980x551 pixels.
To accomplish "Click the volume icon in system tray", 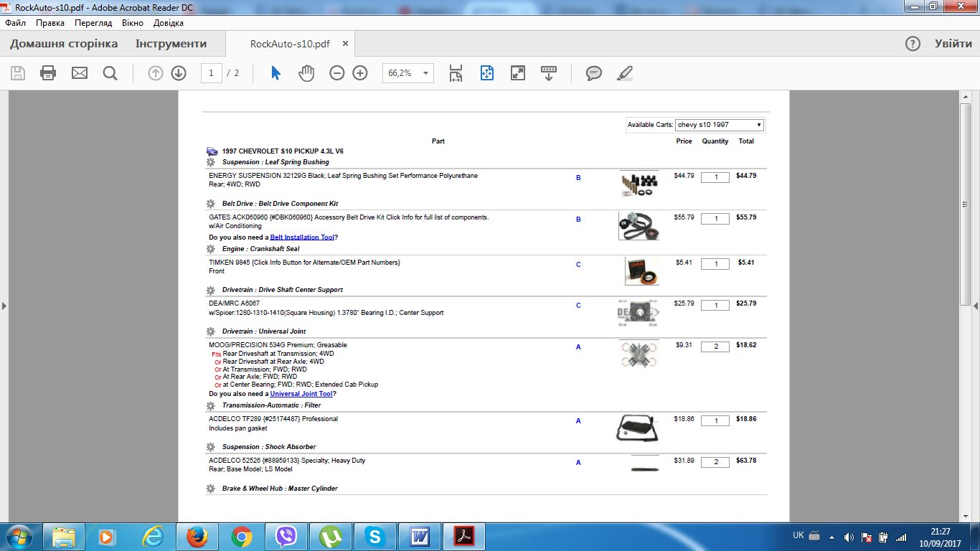I will [x=849, y=537].
